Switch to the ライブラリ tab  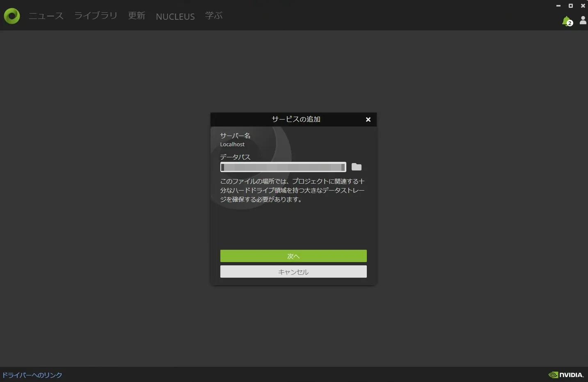coord(96,16)
